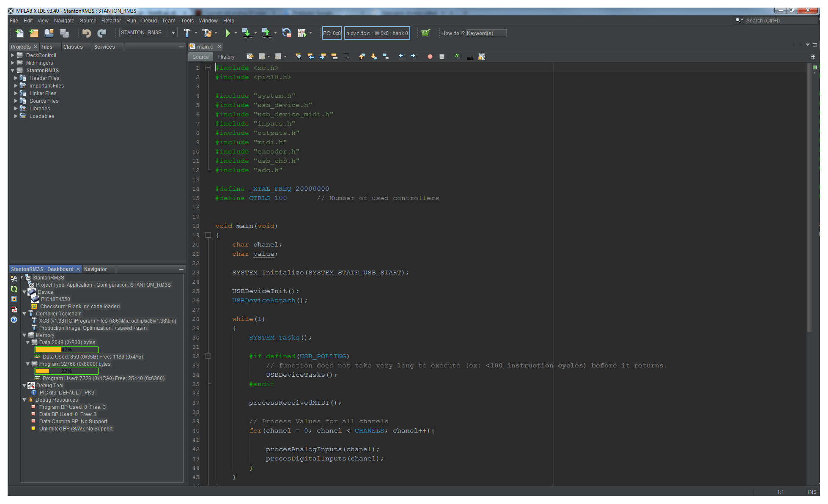Click the Read Device Memory upload icon
The width and height of the screenshot is (828, 504).
click(266, 33)
